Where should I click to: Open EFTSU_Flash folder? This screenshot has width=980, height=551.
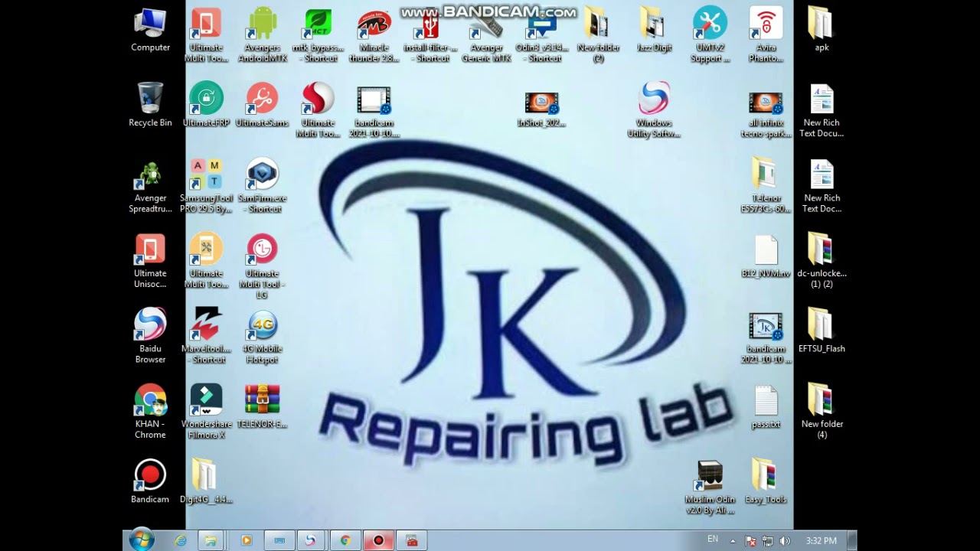pos(822,331)
